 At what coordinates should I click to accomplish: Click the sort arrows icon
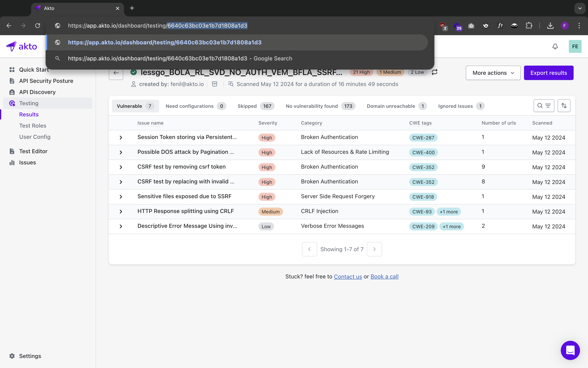click(564, 106)
